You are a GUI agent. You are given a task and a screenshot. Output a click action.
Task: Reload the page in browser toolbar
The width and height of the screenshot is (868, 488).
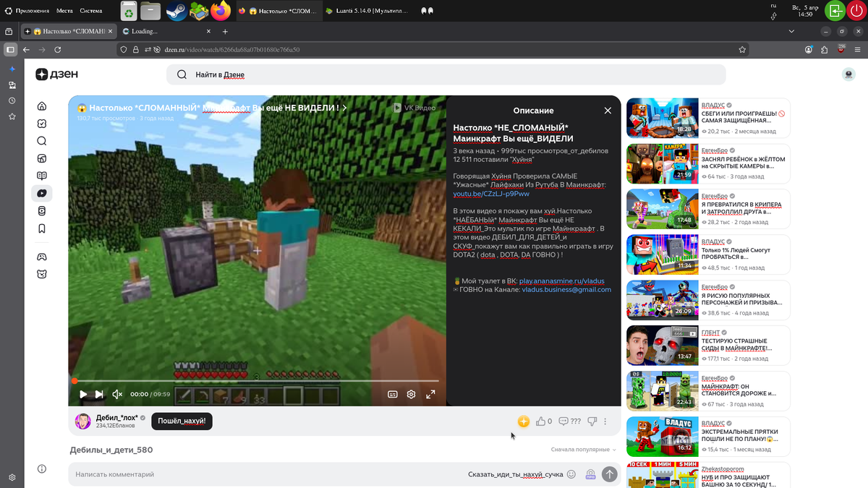coord(58,50)
